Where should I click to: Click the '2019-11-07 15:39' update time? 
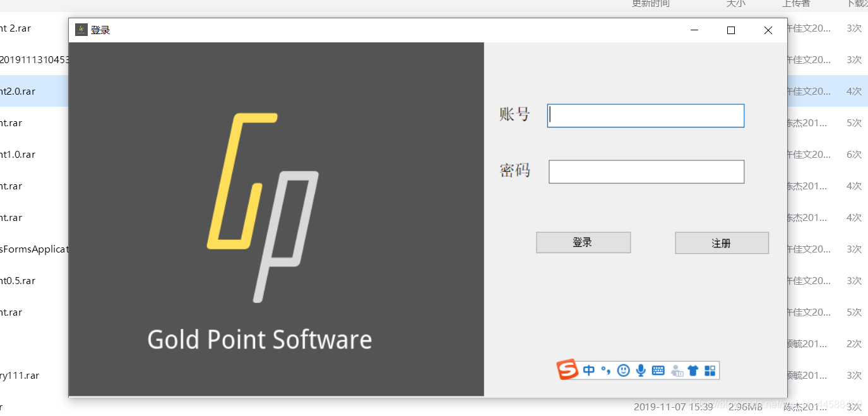pyautogui.click(x=674, y=407)
